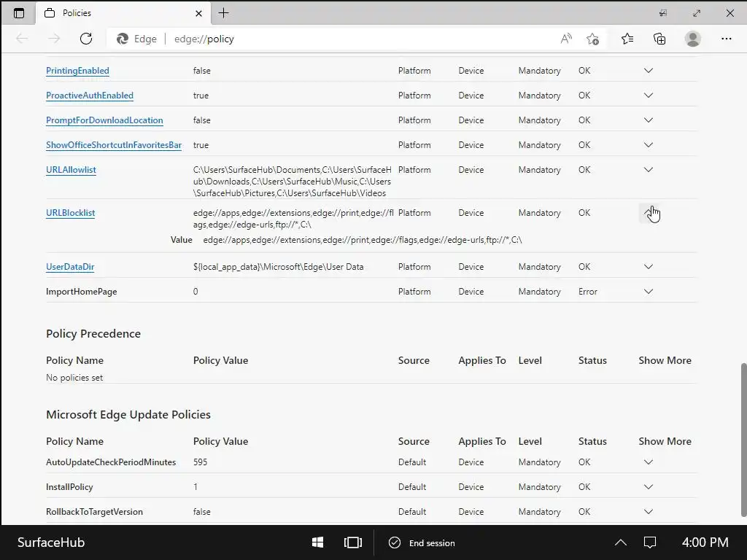
Task: Open a new tab with plus button
Action: [x=223, y=13]
